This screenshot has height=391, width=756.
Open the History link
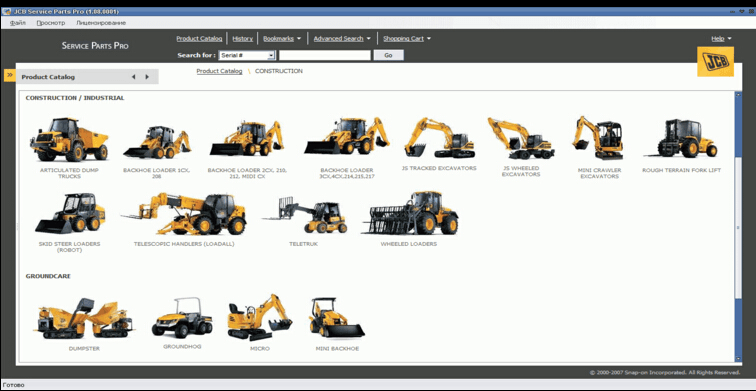pyautogui.click(x=243, y=39)
